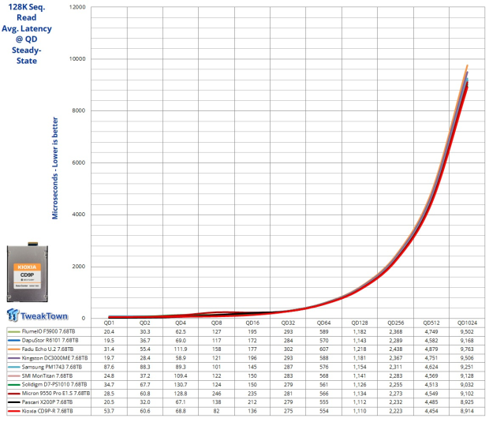Click DapuStor's QD512 value 4,582

(x=431, y=341)
